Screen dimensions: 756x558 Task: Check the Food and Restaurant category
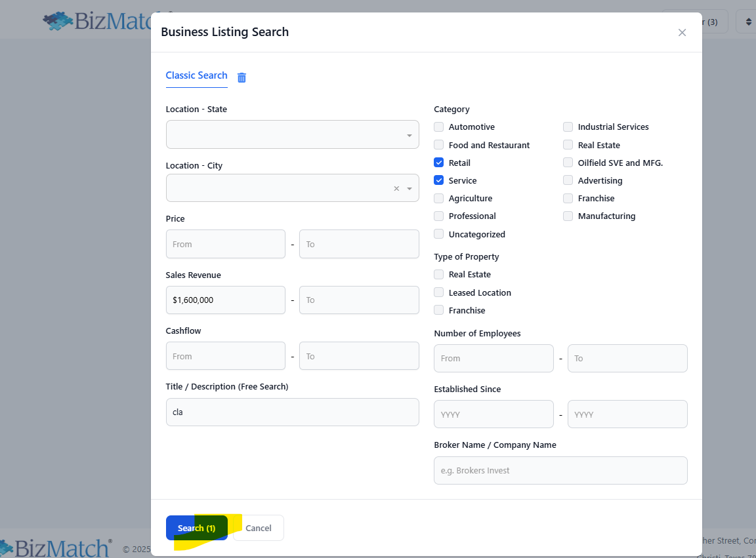(x=439, y=145)
